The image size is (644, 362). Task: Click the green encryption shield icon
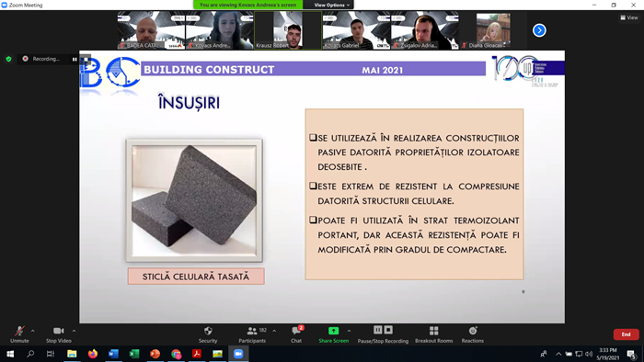pyautogui.click(x=8, y=59)
